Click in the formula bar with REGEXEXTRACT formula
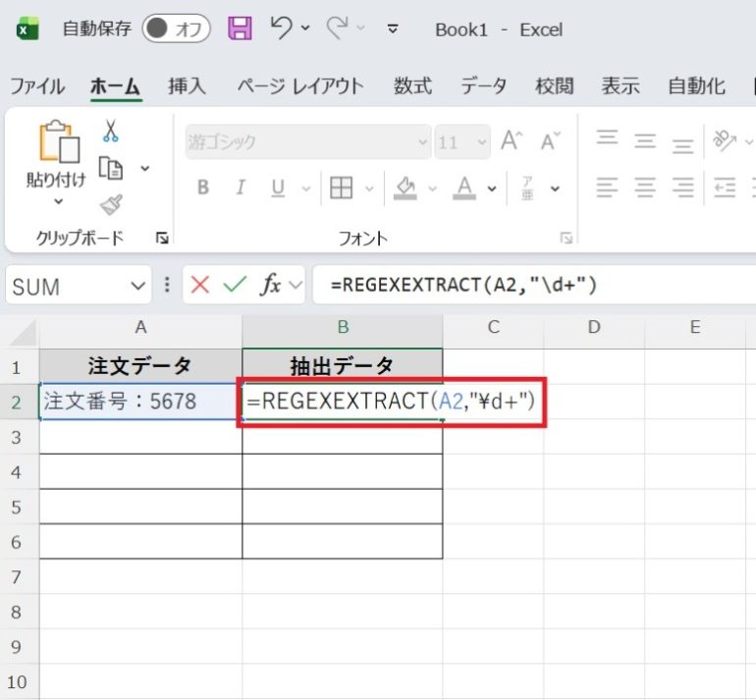Image resolution: width=756 pixels, height=700 pixels. pyautogui.click(x=534, y=285)
